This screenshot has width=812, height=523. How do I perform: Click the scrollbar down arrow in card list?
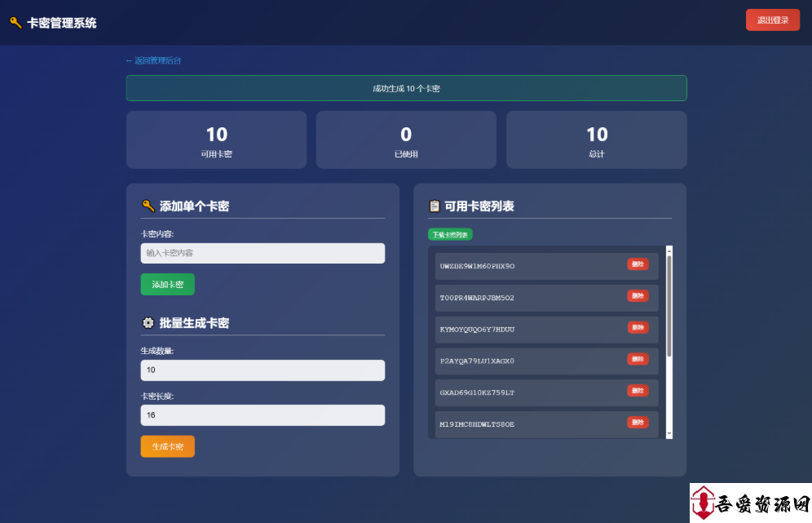(x=669, y=434)
